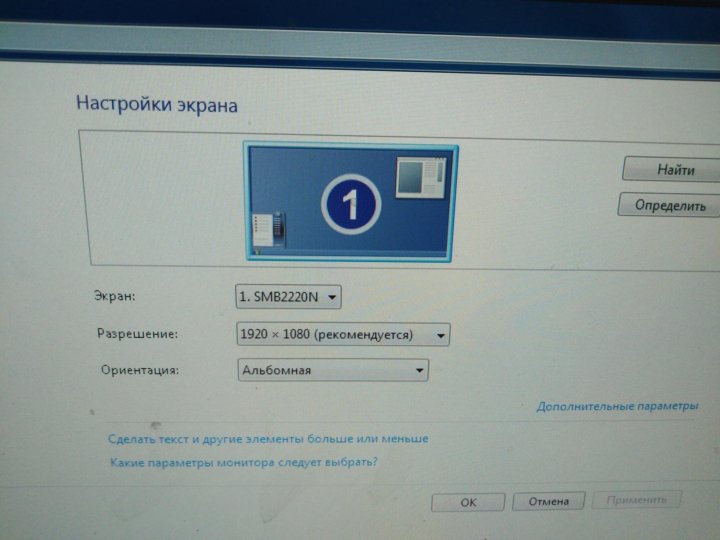
Task: Click the Настройки экрана heading
Action: click(157, 104)
